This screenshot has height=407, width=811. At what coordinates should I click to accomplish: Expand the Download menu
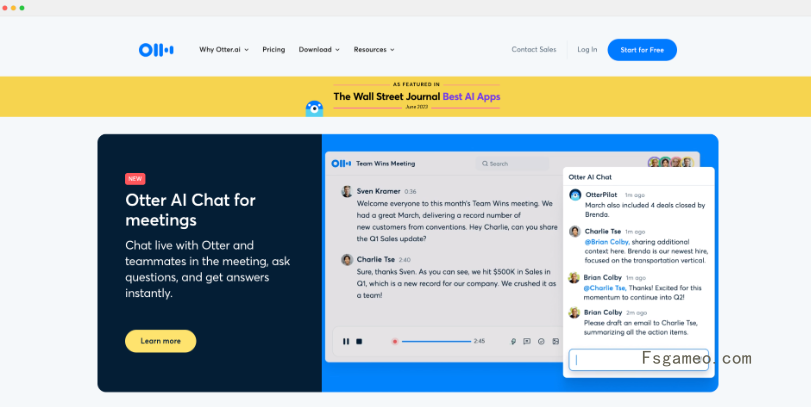pyautogui.click(x=319, y=50)
